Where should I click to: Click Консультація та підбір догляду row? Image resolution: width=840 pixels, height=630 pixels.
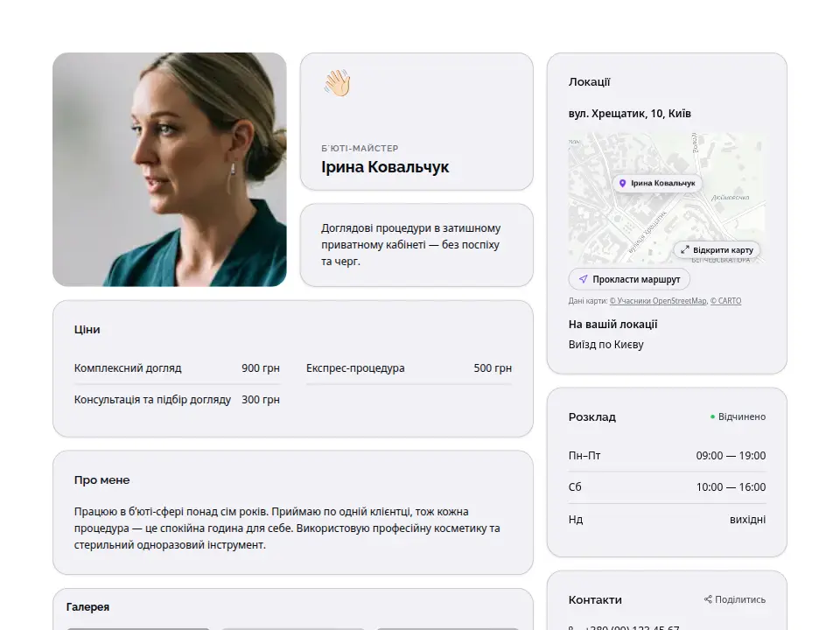[177, 400]
